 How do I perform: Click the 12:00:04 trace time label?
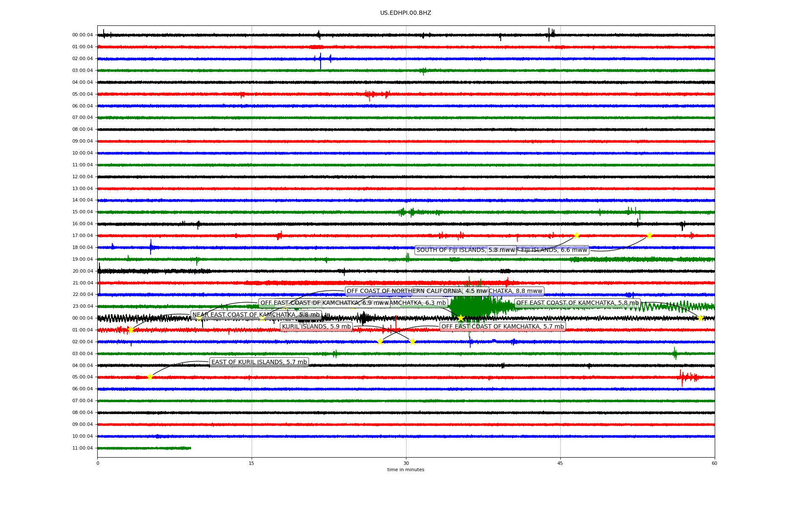click(x=82, y=177)
